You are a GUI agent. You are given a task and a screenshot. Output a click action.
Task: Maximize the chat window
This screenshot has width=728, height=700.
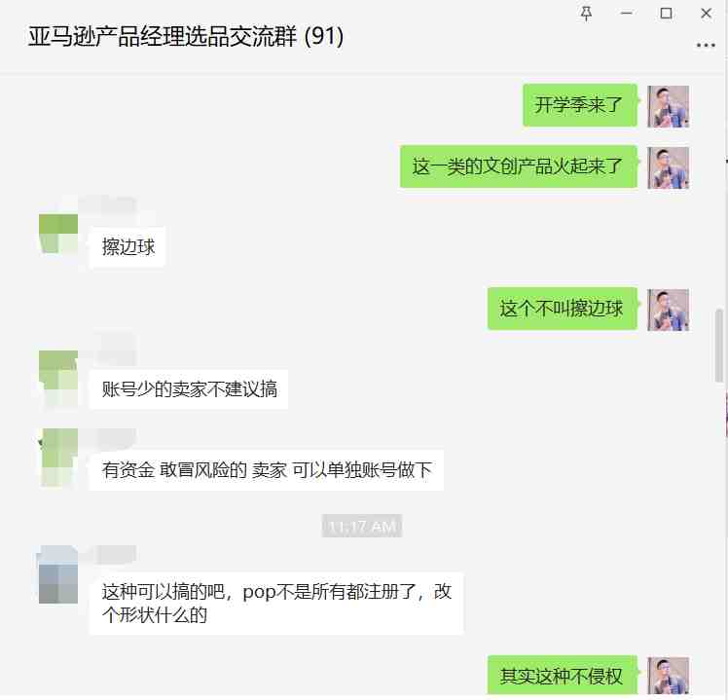click(667, 14)
